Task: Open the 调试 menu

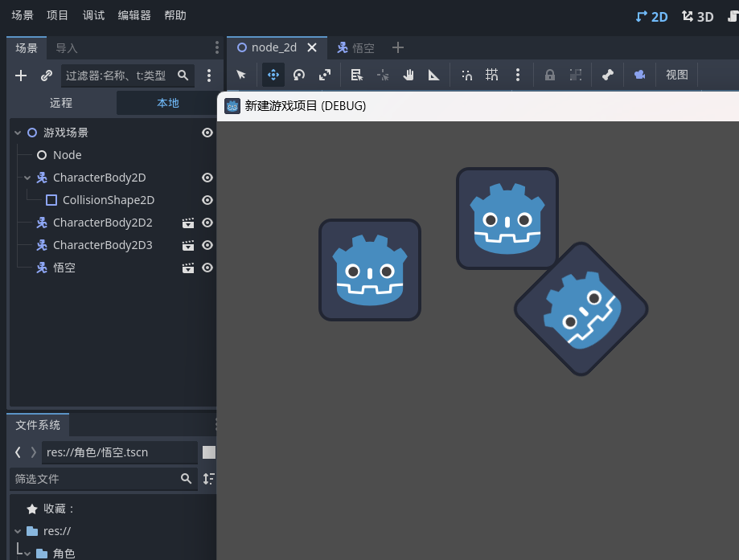Action: click(93, 15)
